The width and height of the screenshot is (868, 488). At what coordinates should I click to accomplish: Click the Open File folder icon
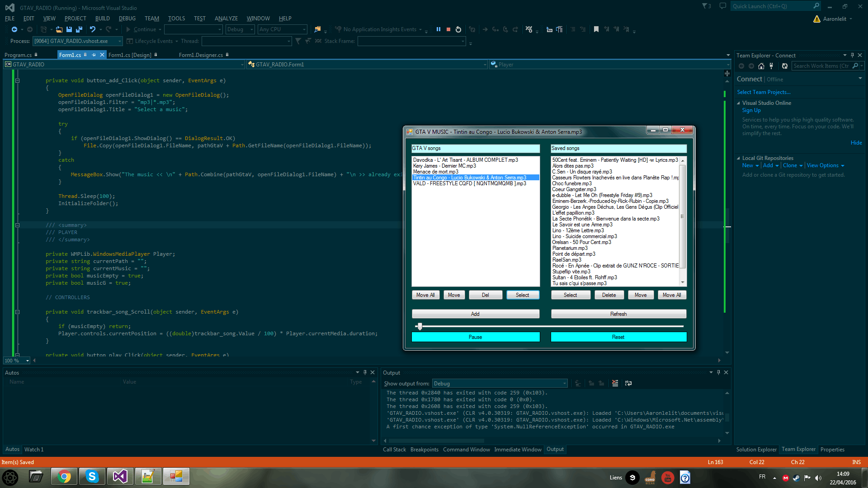pyautogui.click(x=59, y=29)
